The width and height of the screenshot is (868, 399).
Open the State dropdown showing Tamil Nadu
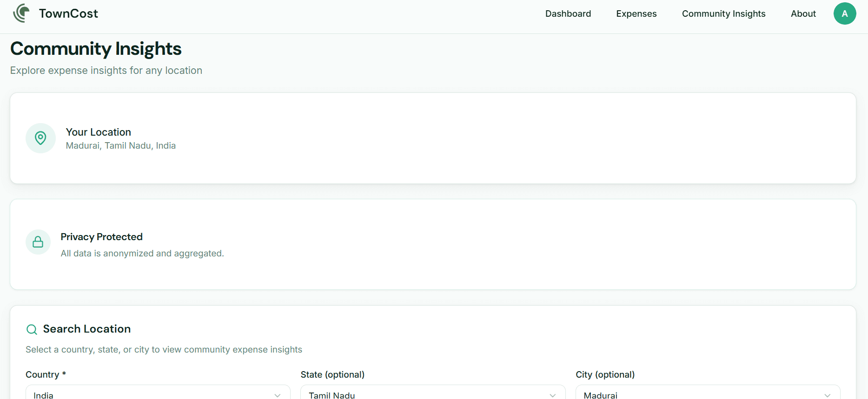point(432,394)
